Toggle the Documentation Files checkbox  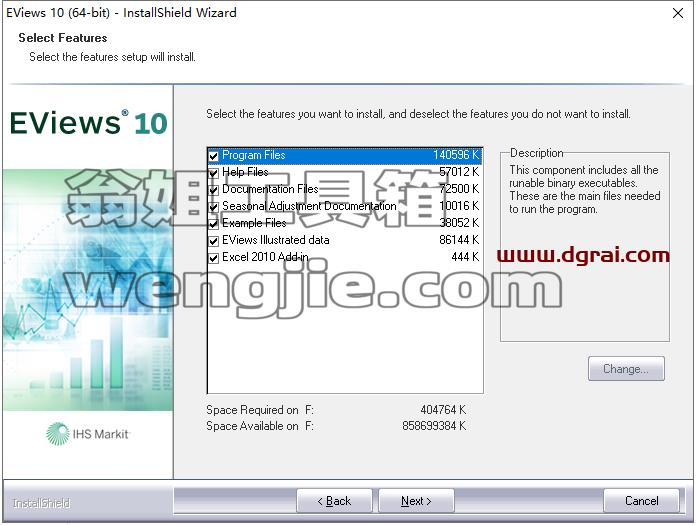click(x=214, y=190)
